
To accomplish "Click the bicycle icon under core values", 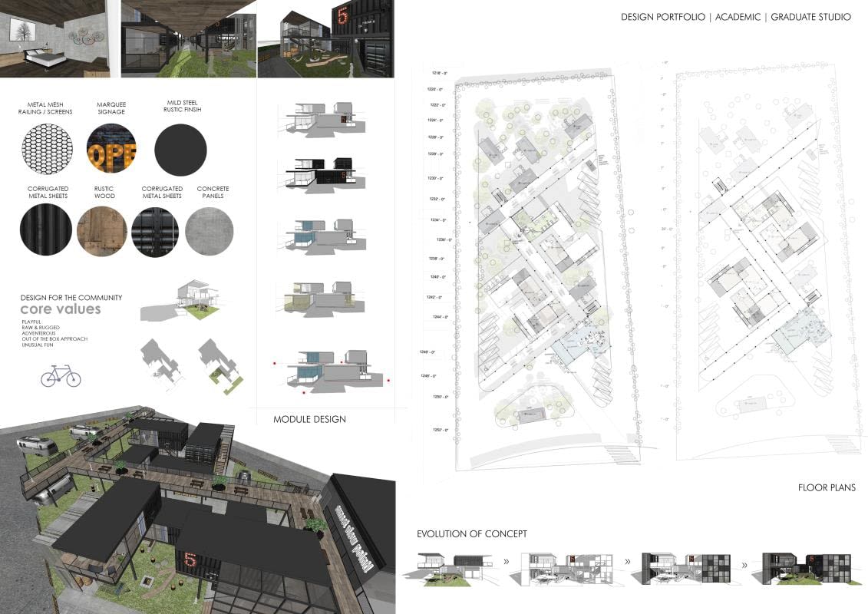I will 61,376.
